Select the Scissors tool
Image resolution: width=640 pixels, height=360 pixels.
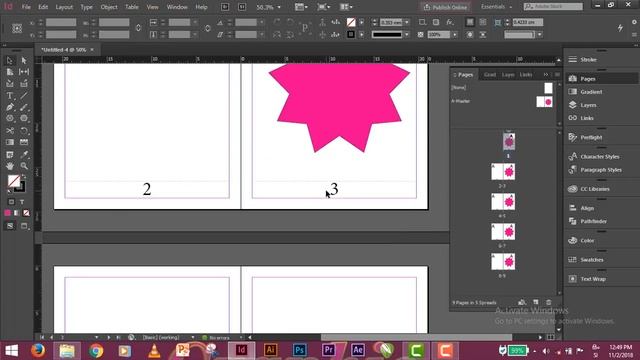pos(10,131)
